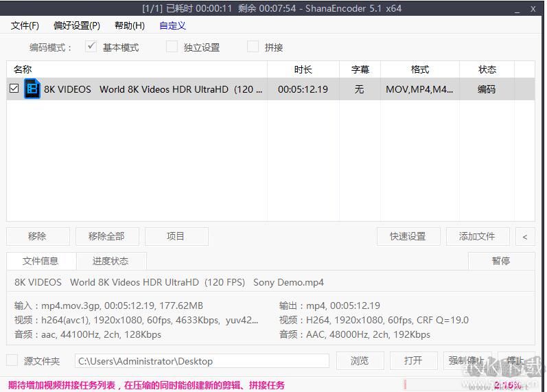Click the output folder path field
This screenshot has height=392, width=547.
(202, 361)
